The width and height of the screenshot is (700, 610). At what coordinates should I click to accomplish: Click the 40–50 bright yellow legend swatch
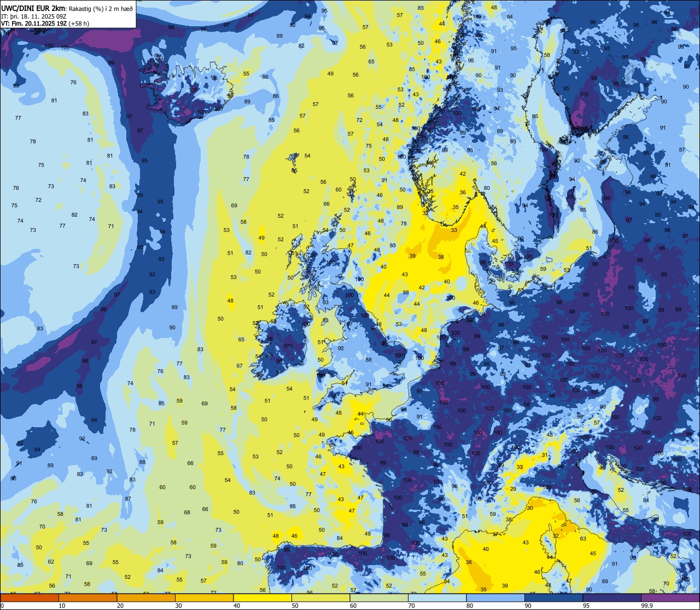(x=262, y=597)
